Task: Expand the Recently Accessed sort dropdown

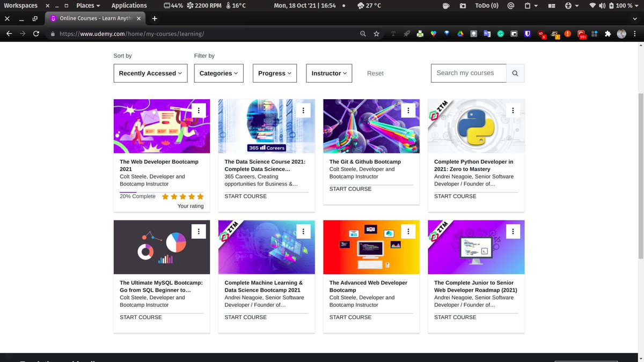Action: click(x=150, y=73)
